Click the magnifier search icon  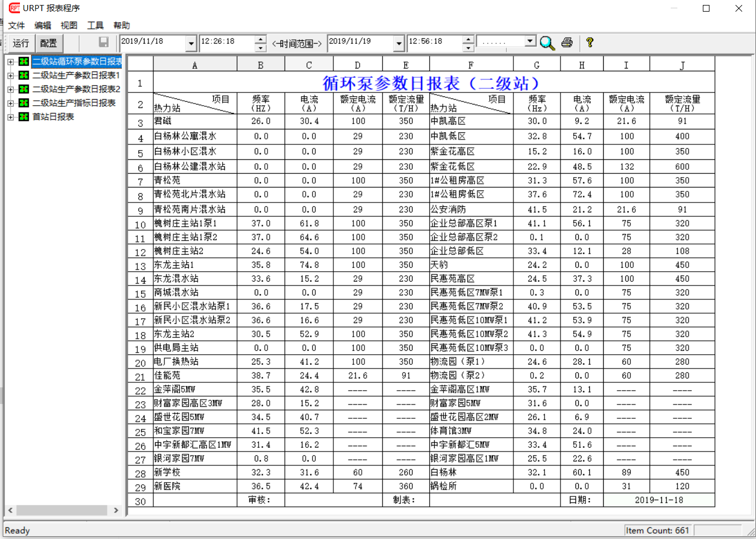pyautogui.click(x=547, y=43)
